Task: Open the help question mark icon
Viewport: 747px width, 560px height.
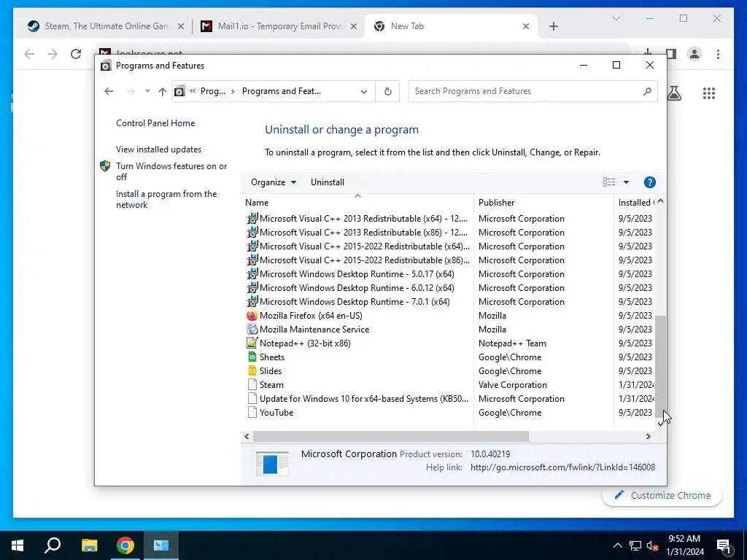Action: point(649,182)
